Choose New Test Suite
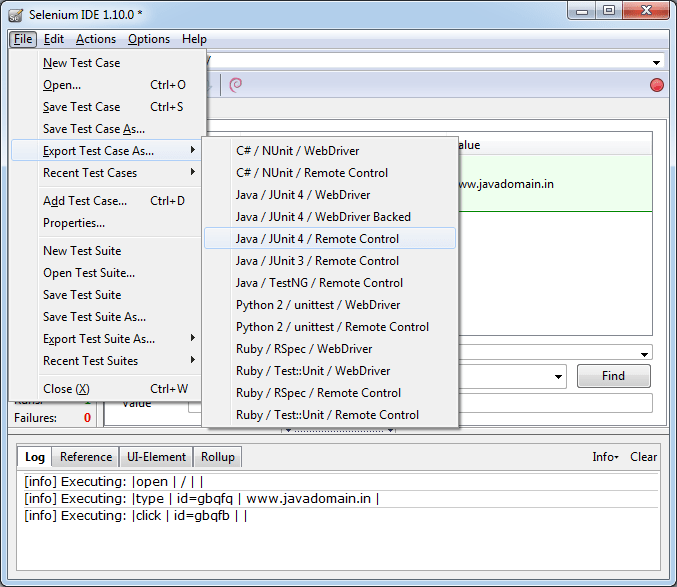 [107, 251]
